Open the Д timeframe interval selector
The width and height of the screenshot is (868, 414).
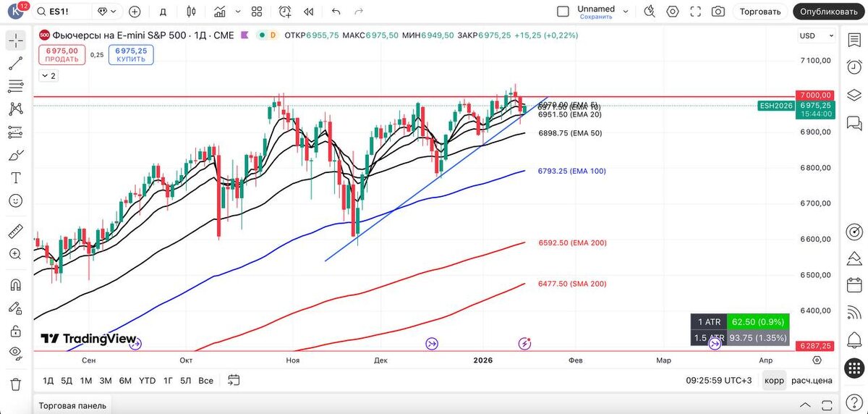click(x=163, y=12)
